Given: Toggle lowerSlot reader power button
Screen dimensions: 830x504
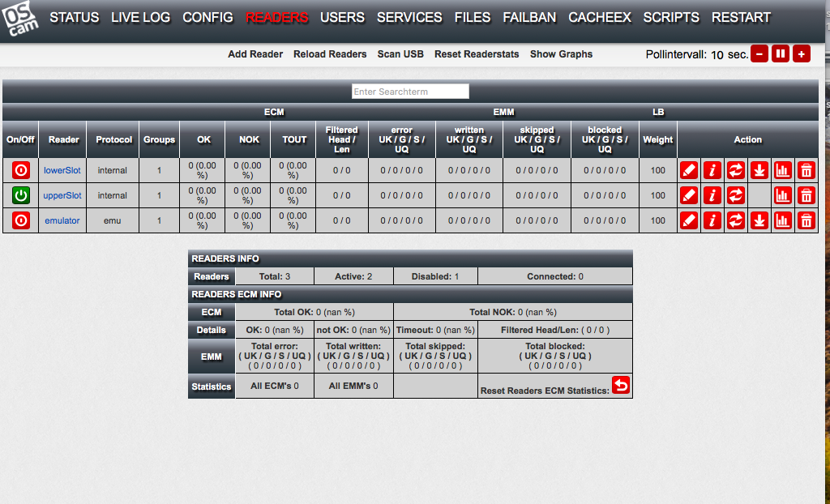Looking at the screenshot, I should [x=21, y=170].
